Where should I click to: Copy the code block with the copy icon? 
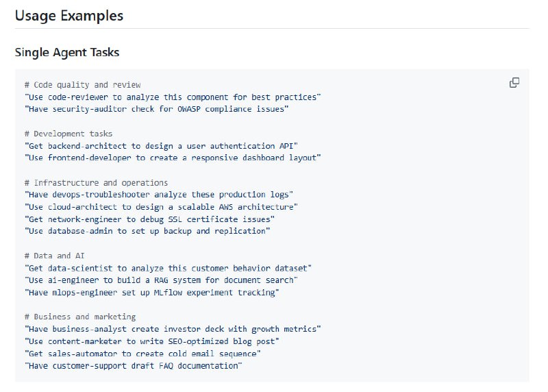[x=514, y=83]
